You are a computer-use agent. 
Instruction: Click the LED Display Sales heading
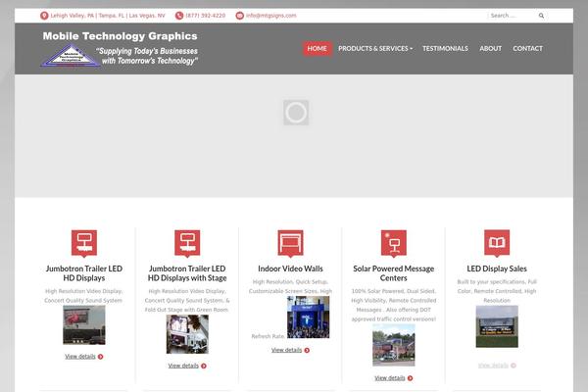[x=497, y=269]
